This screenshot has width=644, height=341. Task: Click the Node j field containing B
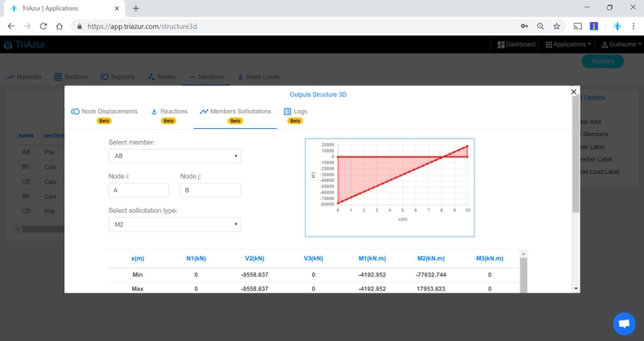click(210, 190)
